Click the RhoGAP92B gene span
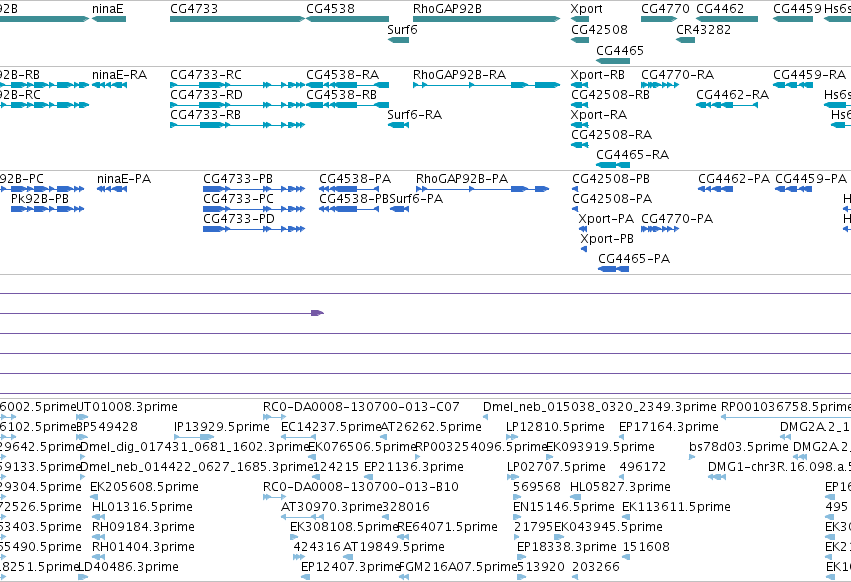Screen dimensions: 851x582 pos(486,19)
